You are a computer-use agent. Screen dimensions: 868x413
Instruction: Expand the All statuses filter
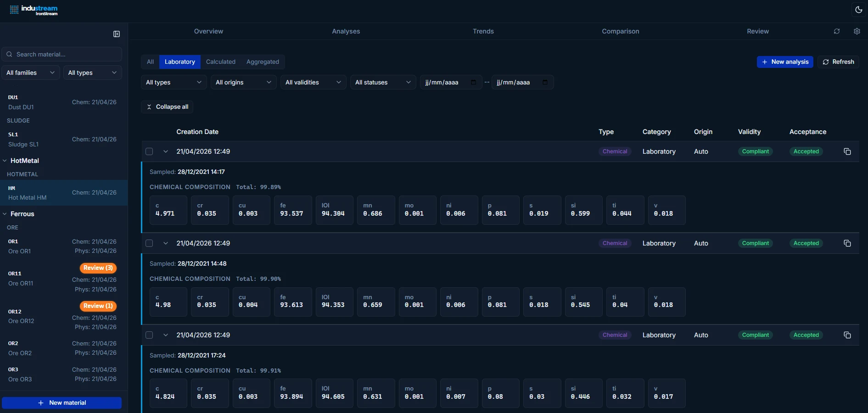click(x=382, y=83)
